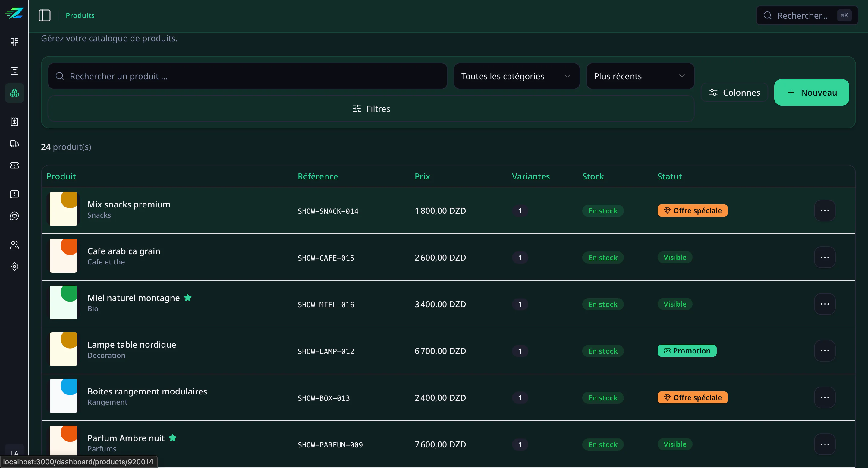The height and width of the screenshot is (468, 868).
Task: Open the Colonnes column selector
Action: [x=734, y=92]
